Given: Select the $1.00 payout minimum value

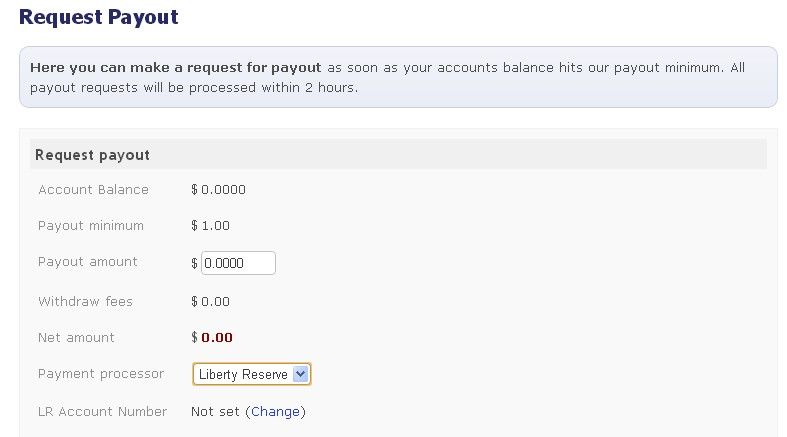Looking at the screenshot, I should tap(210, 226).
